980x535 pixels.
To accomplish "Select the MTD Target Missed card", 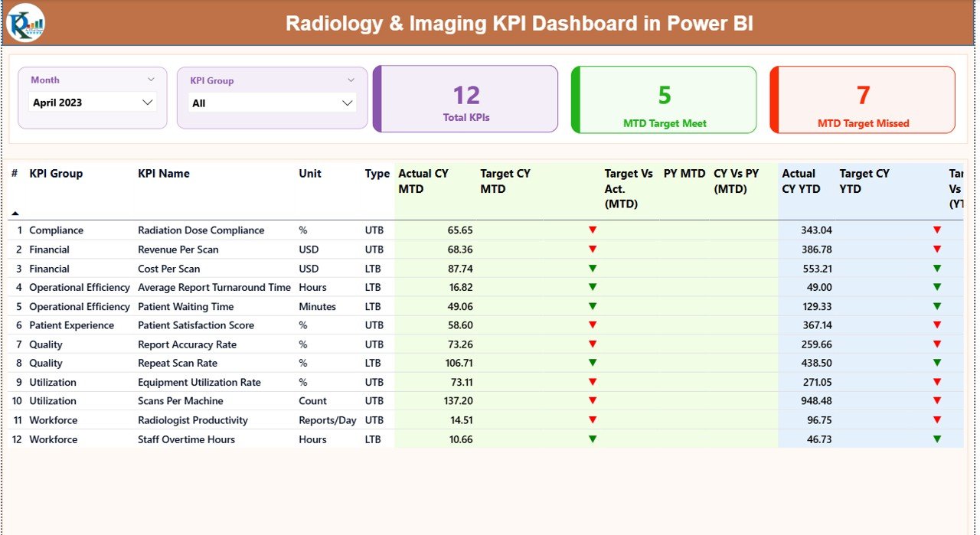I will coord(862,99).
